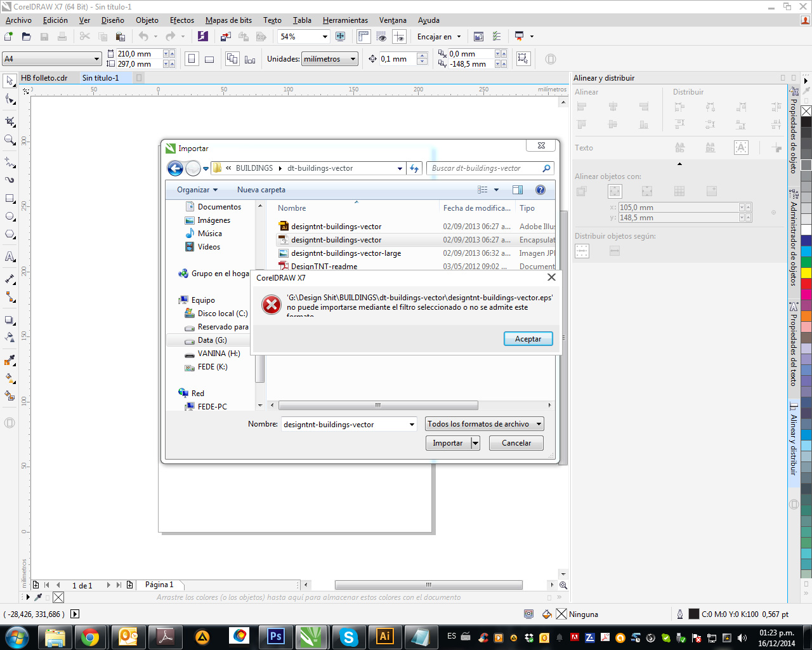Select the Interactive Fill tool
This screenshot has width=812, height=650.
[x=10, y=378]
